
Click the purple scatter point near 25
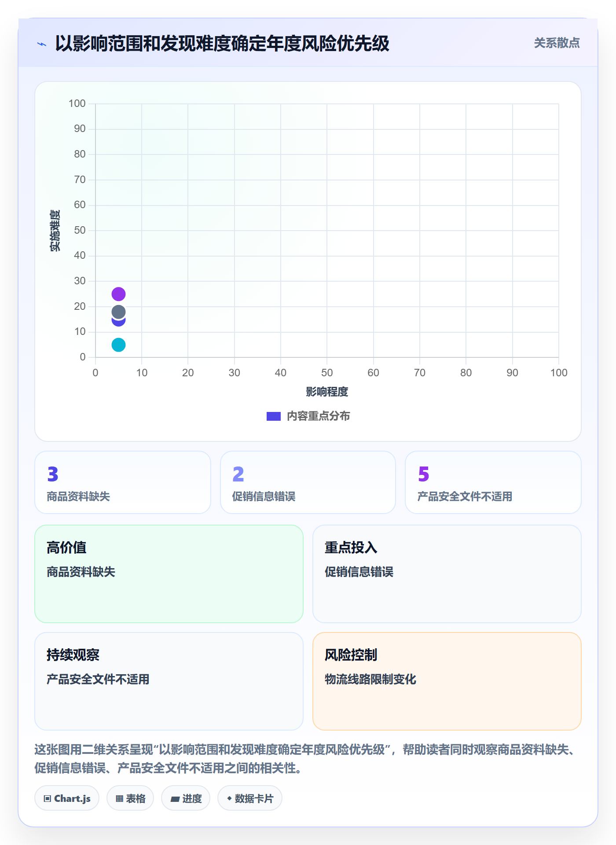[118, 294]
